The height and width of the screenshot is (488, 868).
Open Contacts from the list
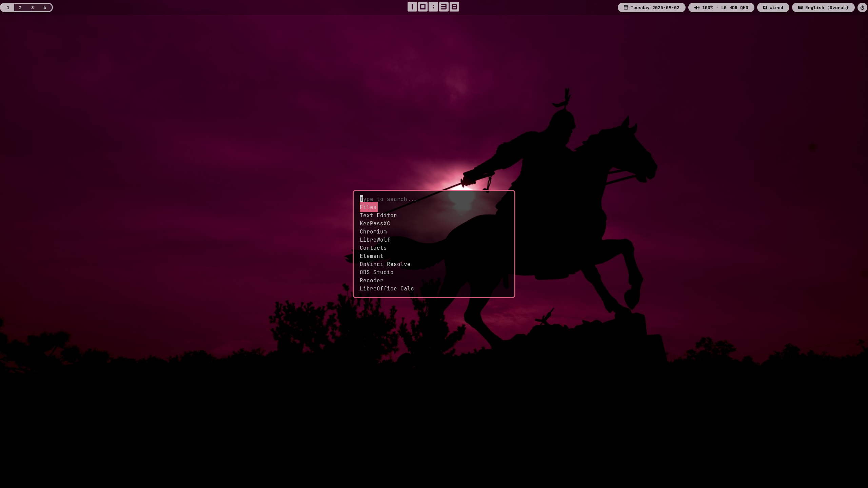click(x=373, y=248)
